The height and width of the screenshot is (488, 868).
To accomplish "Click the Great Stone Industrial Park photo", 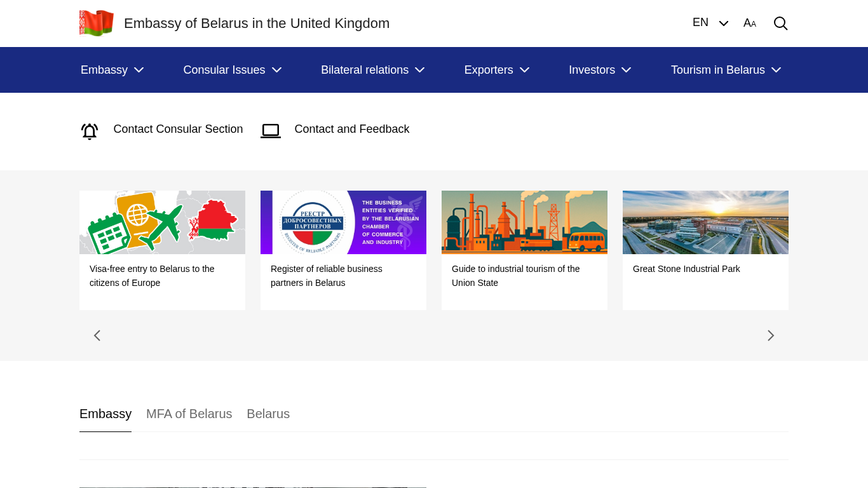I will [705, 222].
